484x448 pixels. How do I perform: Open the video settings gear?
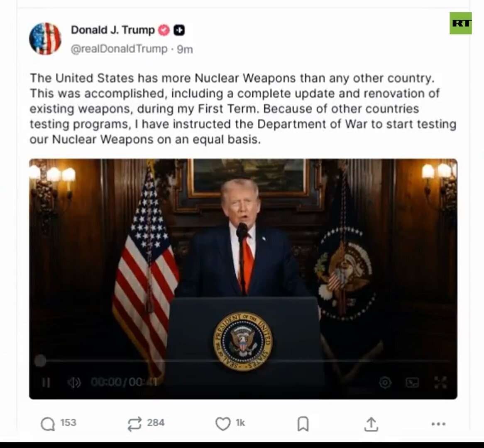click(x=385, y=382)
